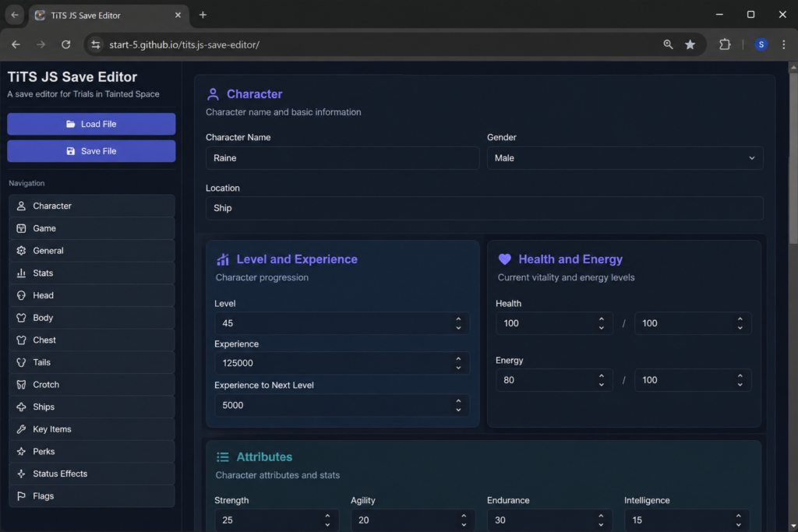Click the Head icon in navigation
The width and height of the screenshot is (798, 532).
pos(21,295)
